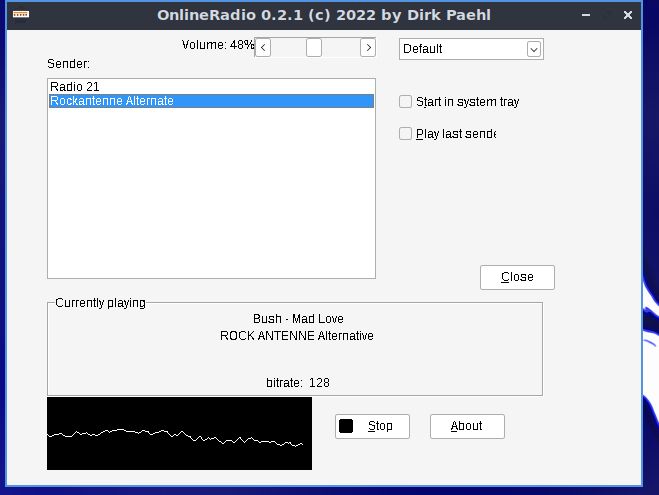Click the bitrate 128 label

point(298,382)
